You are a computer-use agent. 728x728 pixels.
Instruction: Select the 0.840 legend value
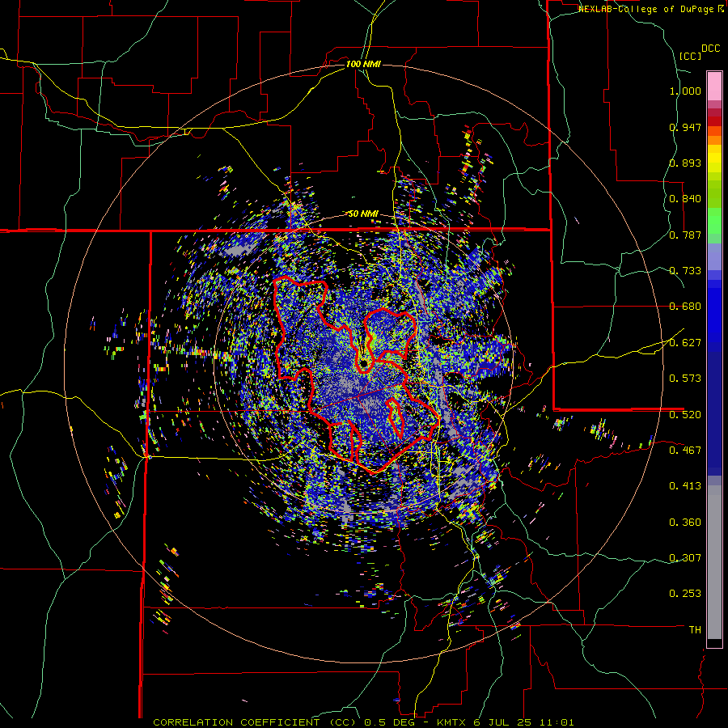click(685, 199)
